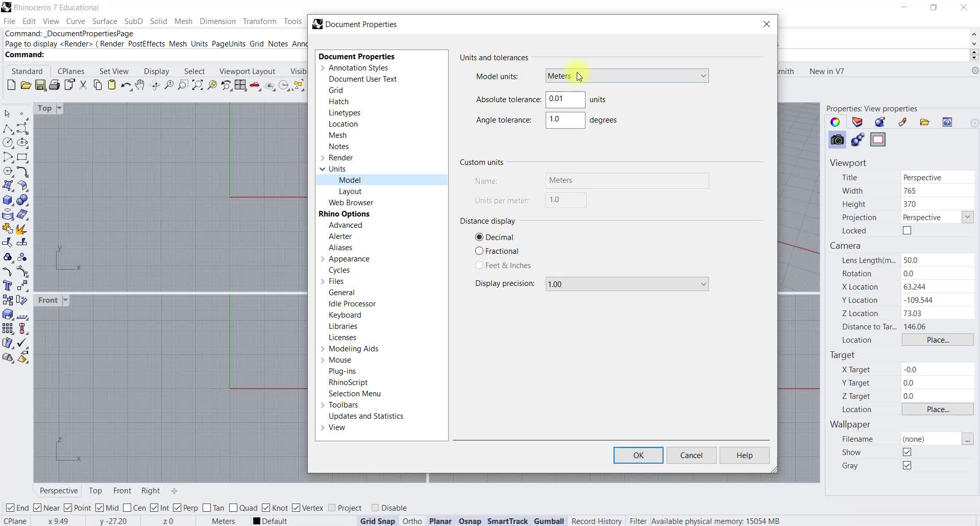The image size is (980, 526).
Task: Open the Top viewport title dropdown arrow
Action: pyautogui.click(x=59, y=108)
